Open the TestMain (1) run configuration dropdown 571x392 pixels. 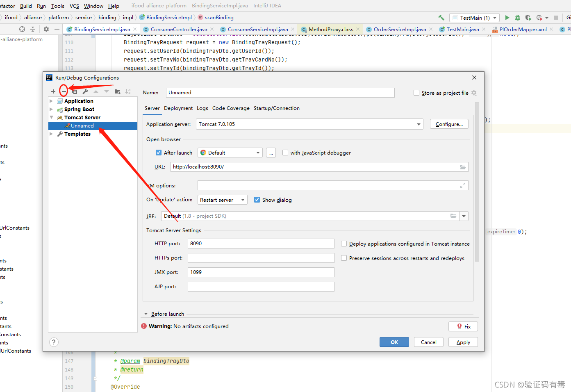point(474,18)
